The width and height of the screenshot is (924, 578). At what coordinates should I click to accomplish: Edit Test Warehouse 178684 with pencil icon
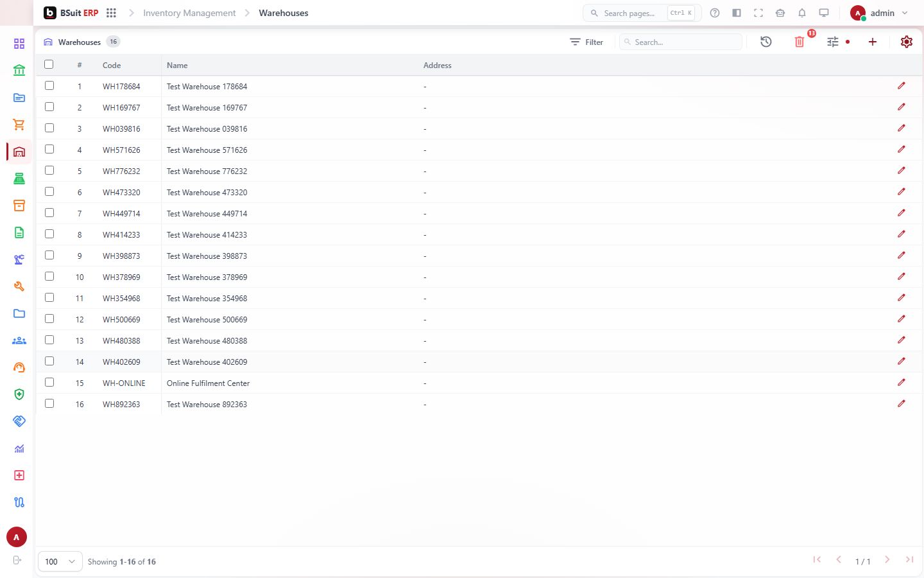[x=902, y=85]
